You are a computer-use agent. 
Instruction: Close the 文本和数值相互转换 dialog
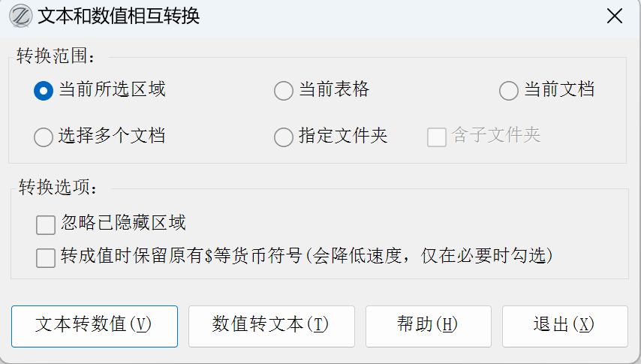click(614, 16)
